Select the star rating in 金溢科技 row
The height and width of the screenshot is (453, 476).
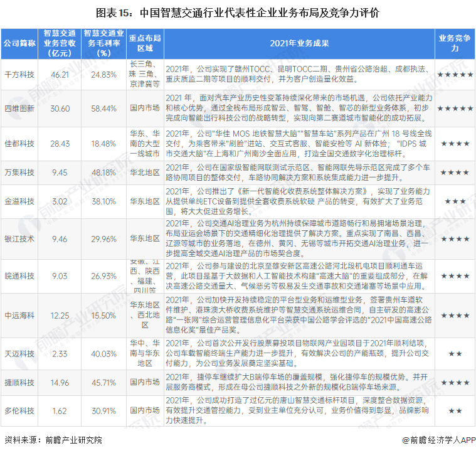click(x=455, y=201)
